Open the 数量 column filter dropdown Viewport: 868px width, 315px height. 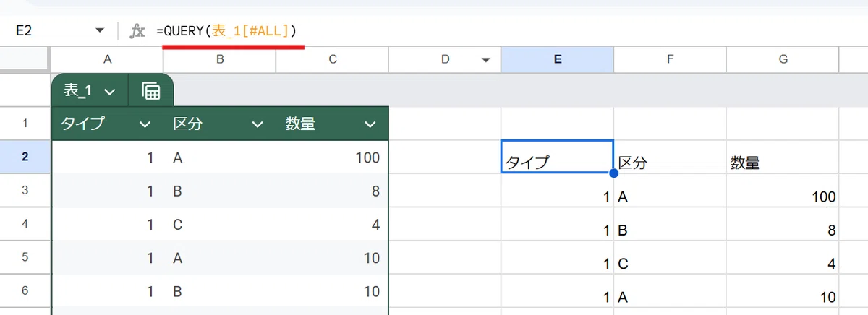point(370,124)
